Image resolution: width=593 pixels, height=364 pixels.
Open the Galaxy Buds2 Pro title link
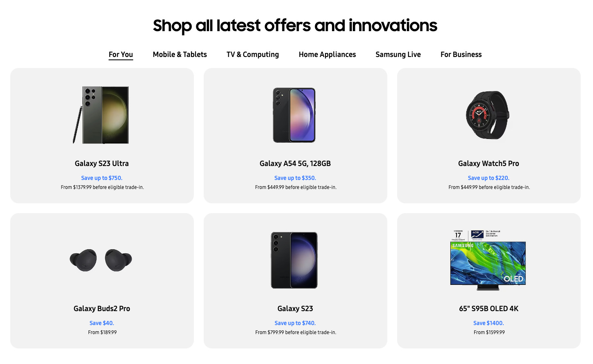(102, 309)
